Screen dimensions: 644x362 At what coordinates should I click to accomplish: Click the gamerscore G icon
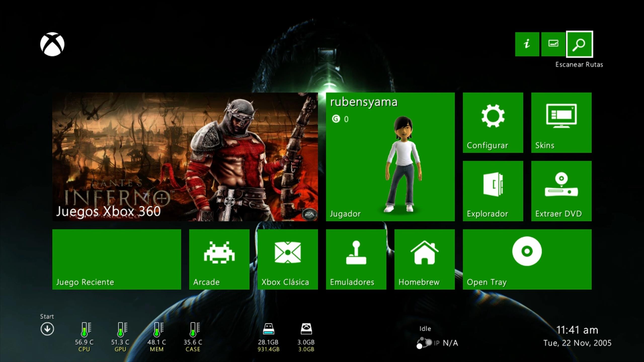coord(336,119)
